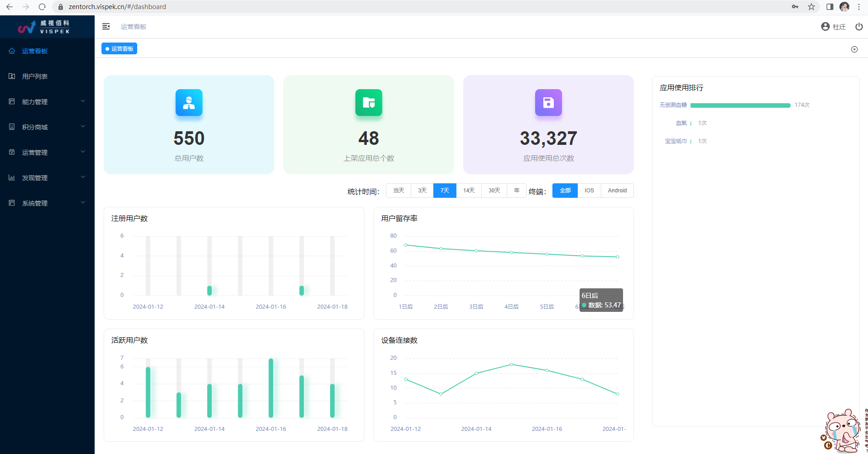Click the 1日后 retention data point

click(406, 245)
